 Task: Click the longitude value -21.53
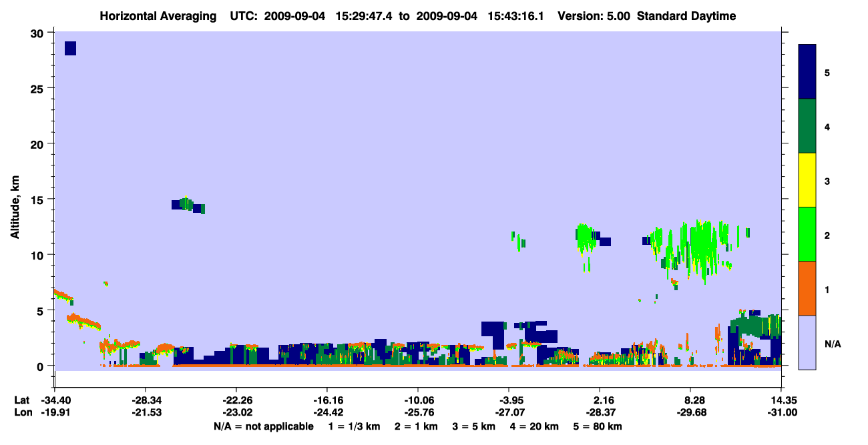(x=146, y=413)
